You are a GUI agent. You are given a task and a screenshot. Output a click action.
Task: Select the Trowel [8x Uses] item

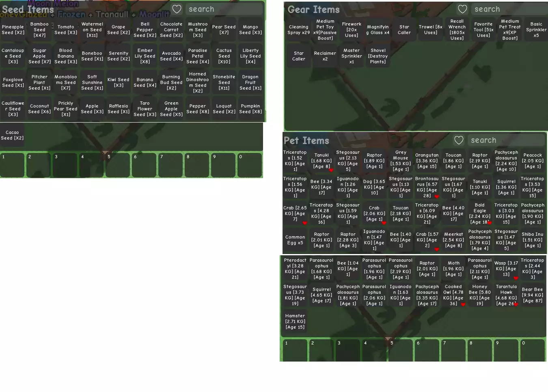(x=430, y=30)
